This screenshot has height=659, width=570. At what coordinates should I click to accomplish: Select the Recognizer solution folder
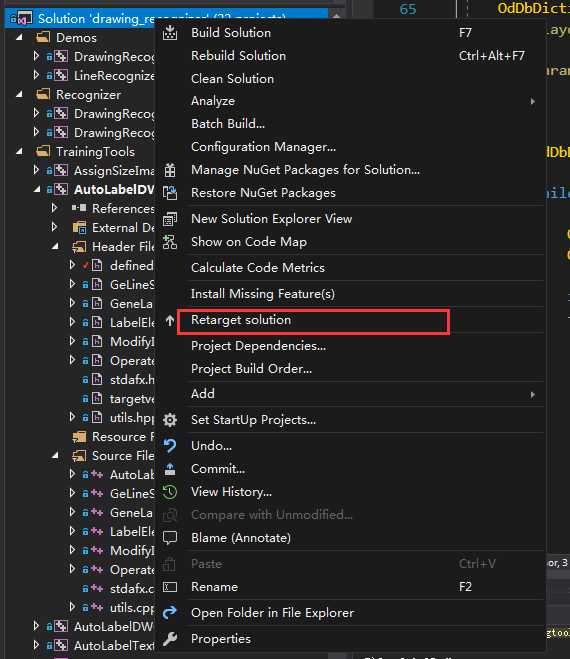[88, 95]
